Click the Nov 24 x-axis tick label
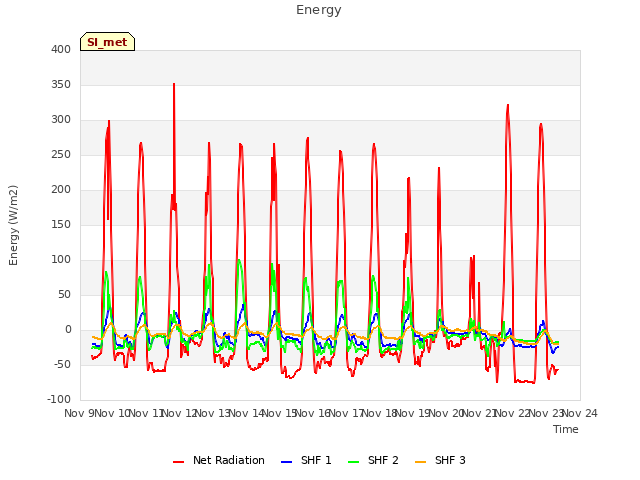The image size is (640, 480). pyautogui.click(x=580, y=414)
